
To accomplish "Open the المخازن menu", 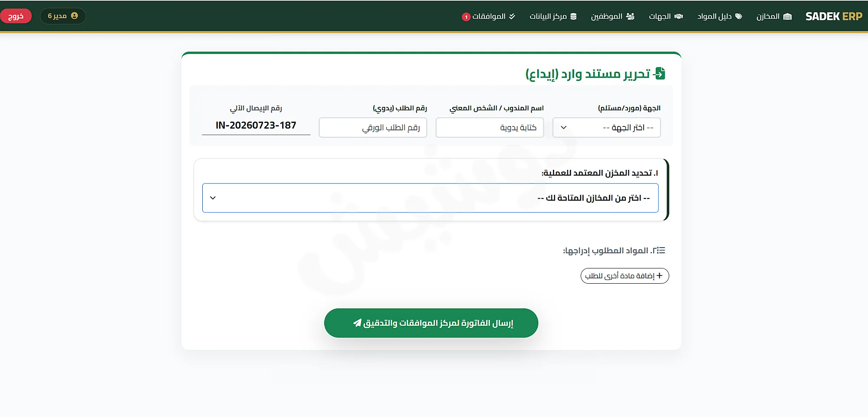I will click(774, 17).
